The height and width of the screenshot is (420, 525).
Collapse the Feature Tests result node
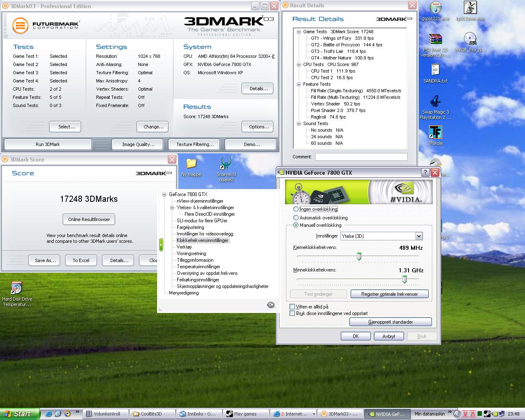[x=299, y=84]
